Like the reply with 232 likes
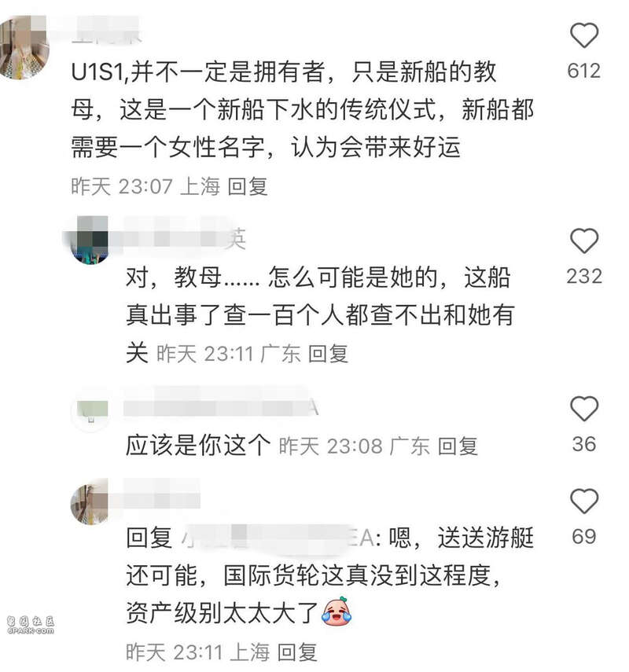 584,241
